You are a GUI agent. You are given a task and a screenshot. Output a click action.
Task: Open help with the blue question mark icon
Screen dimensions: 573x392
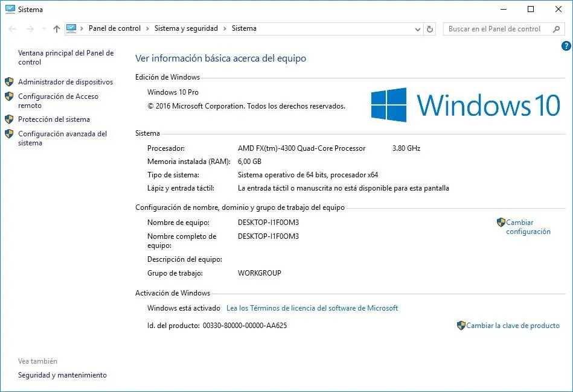pyautogui.click(x=566, y=46)
